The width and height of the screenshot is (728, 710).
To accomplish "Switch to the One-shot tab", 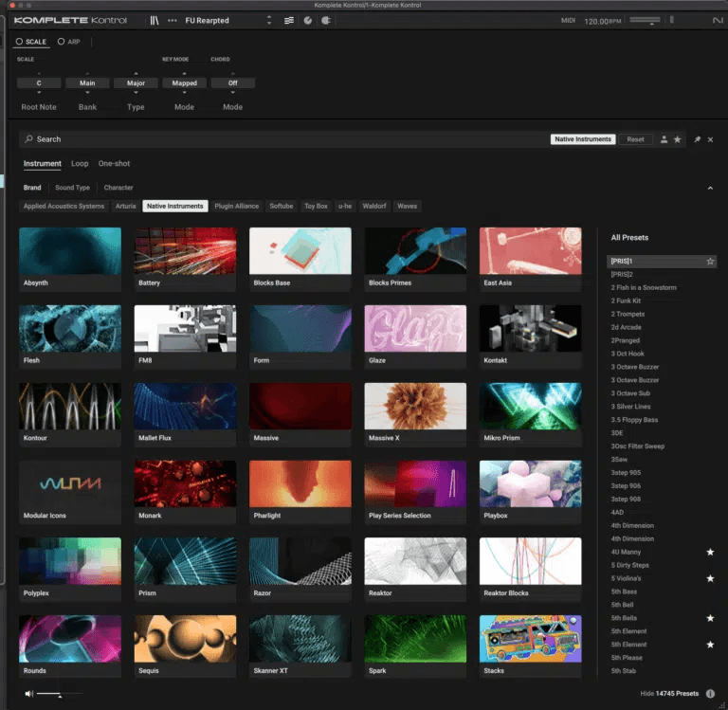I will 114,163.
